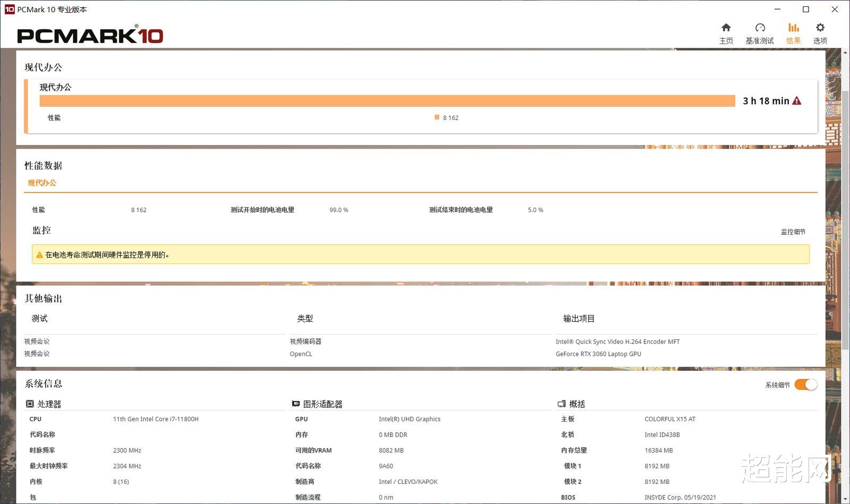Click the 输出项目 column header
The image size is (850, 504).
tap(579, 319)
